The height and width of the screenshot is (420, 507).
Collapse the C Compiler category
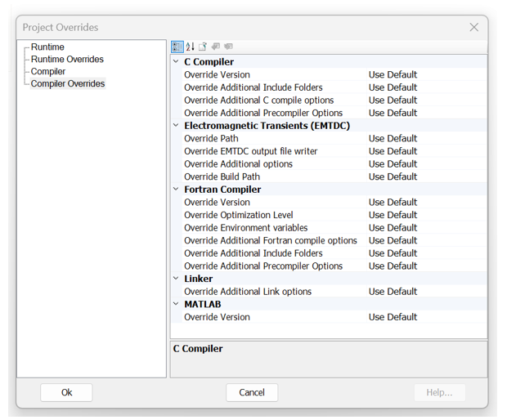coord(176,62)
